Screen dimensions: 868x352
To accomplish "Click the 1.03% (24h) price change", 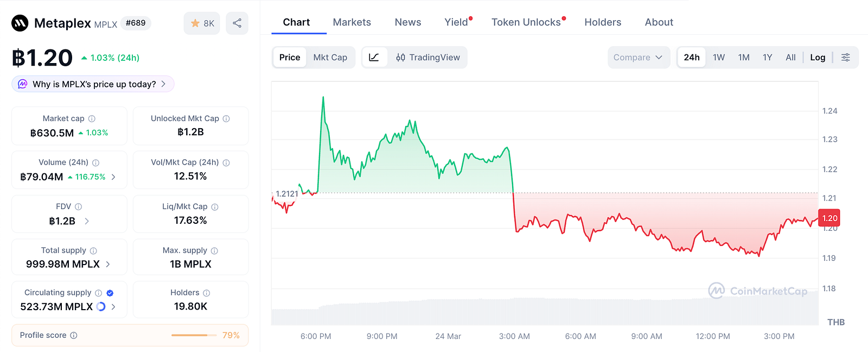I will pos(110,58).
